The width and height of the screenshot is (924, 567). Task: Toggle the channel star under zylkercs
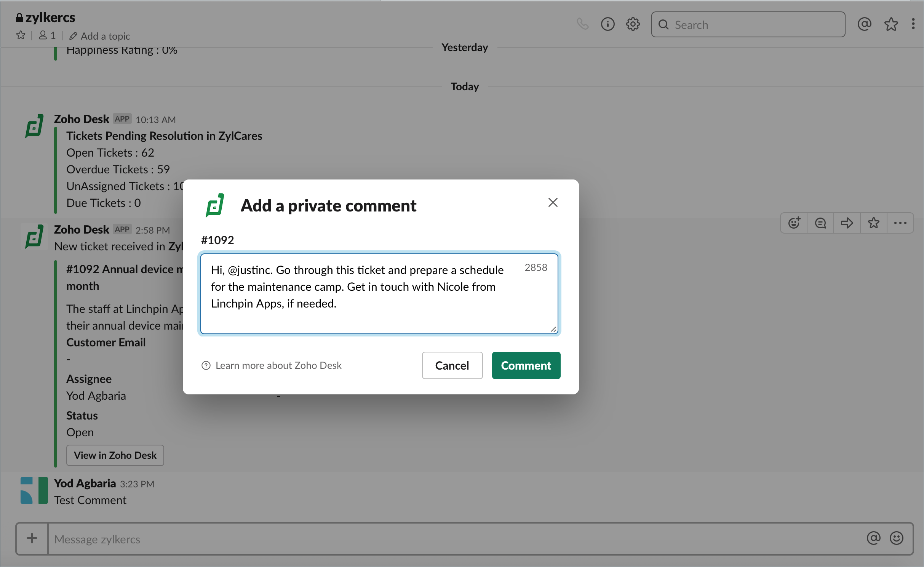point(21,36)
